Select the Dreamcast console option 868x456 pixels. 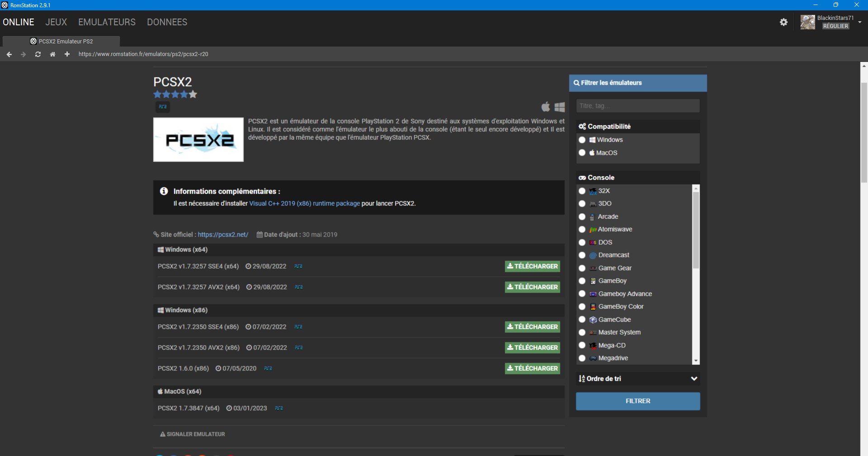click(582, 255)
